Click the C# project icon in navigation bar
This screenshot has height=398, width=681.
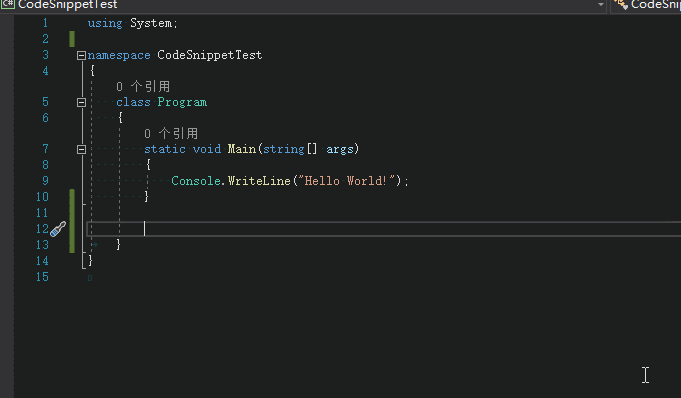(8, 4)
